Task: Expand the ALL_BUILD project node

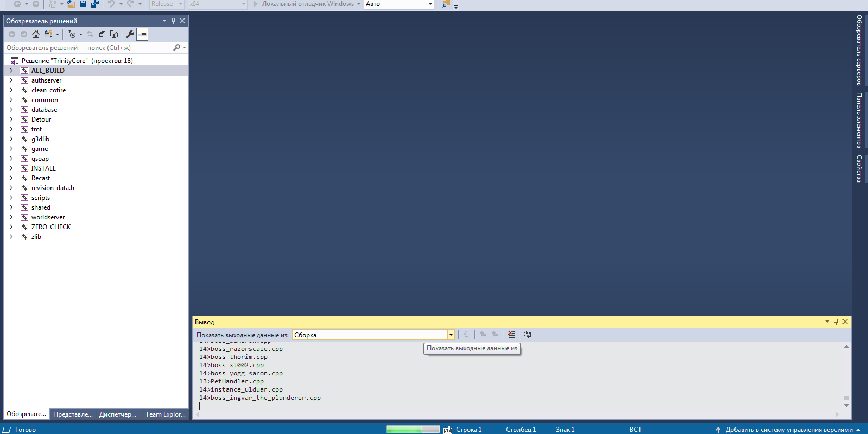Action: 11,71
